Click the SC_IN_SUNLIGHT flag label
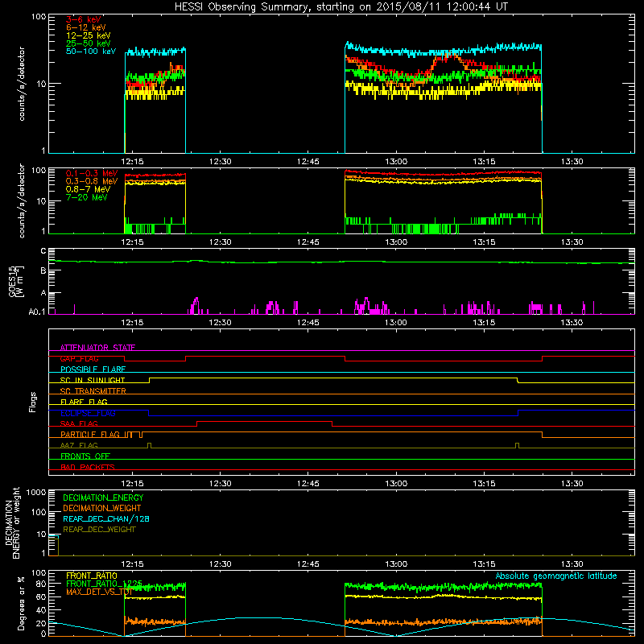The height and width of the screenshot is (644, 644). [x=93, y=380]
